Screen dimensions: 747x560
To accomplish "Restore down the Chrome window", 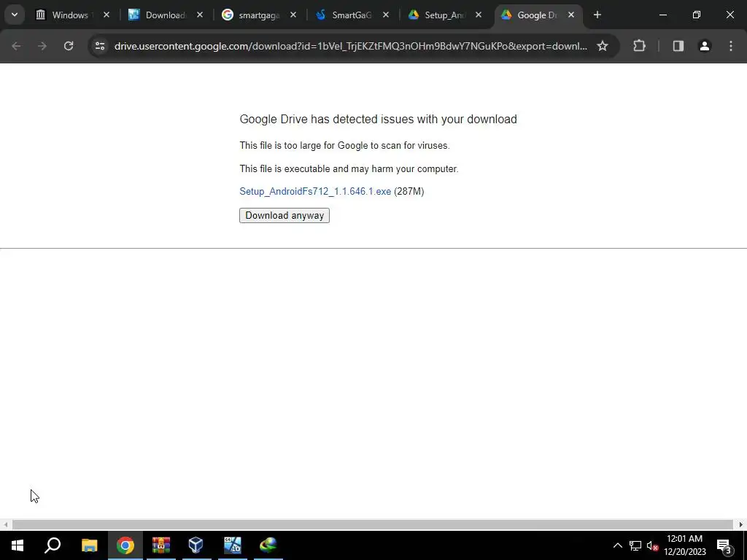I will point(697,15).
